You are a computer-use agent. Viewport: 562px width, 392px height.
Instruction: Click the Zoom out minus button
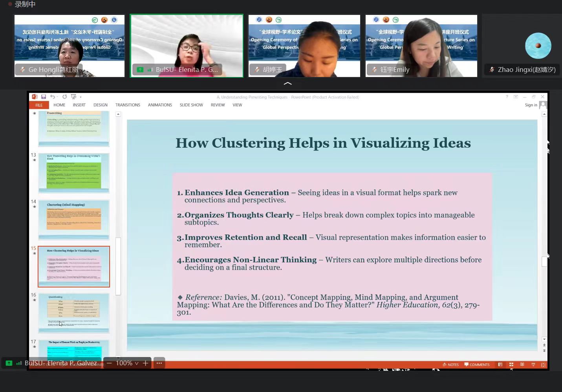pyautogui.click(x=109, y=363)
